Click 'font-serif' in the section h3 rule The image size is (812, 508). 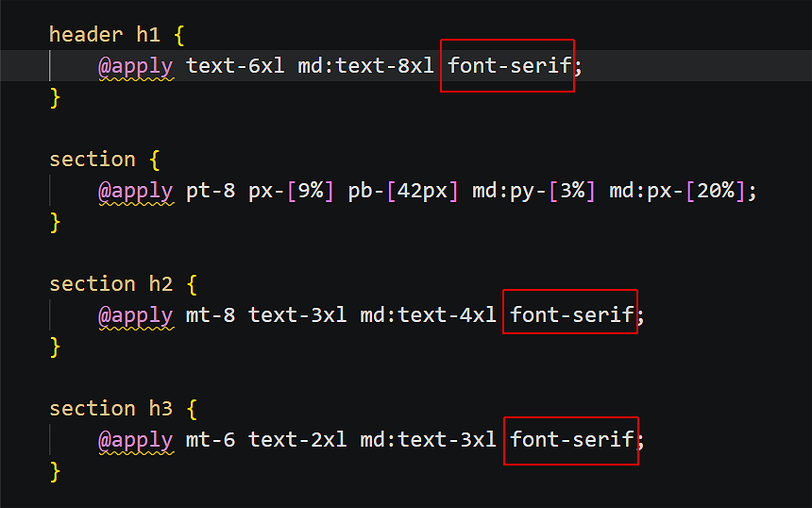tap(572, 440)
